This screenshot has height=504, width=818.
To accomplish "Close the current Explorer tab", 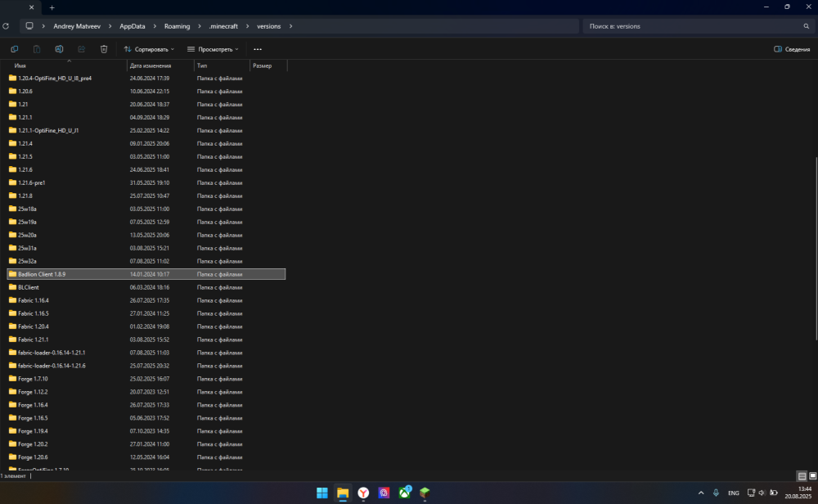I will [31, 7].
